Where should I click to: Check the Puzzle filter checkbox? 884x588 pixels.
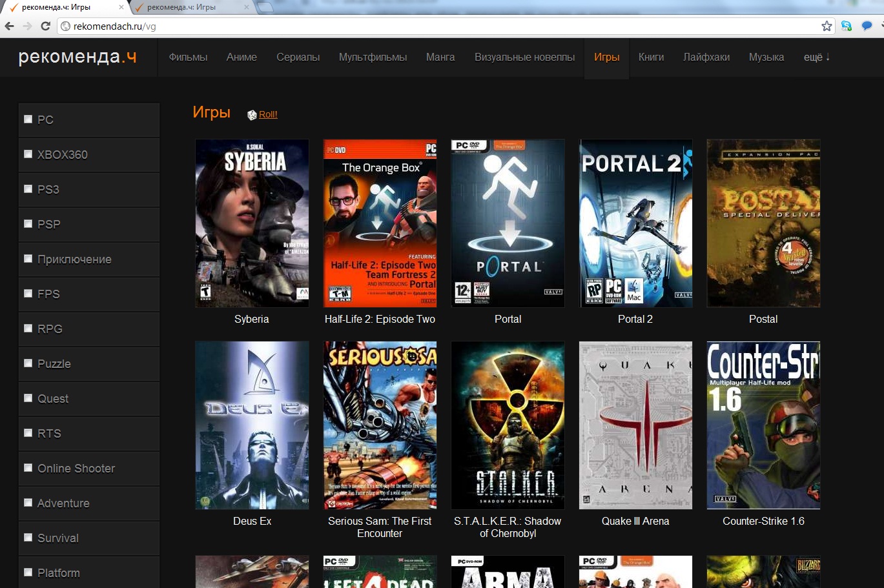click(x=28, y=363)
